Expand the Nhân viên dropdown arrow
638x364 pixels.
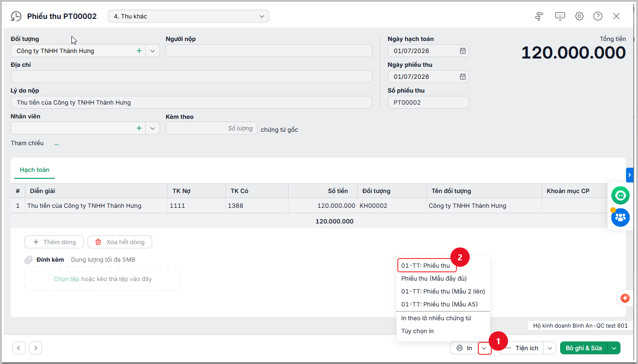153,128
